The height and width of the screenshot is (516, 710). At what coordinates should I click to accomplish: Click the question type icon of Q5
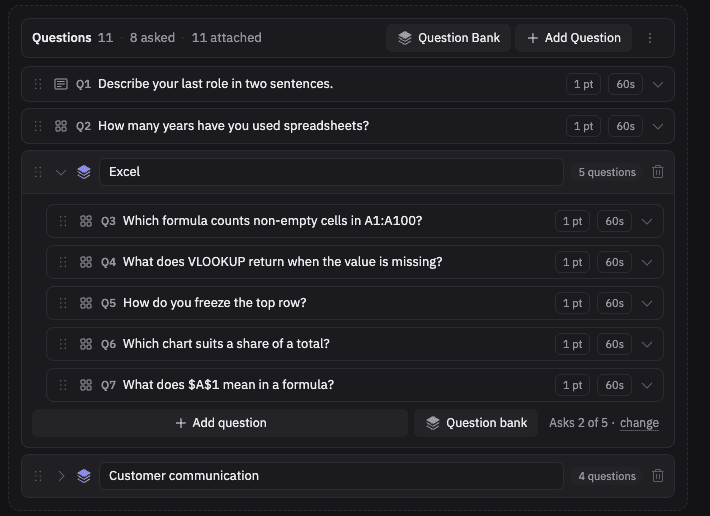86,303
